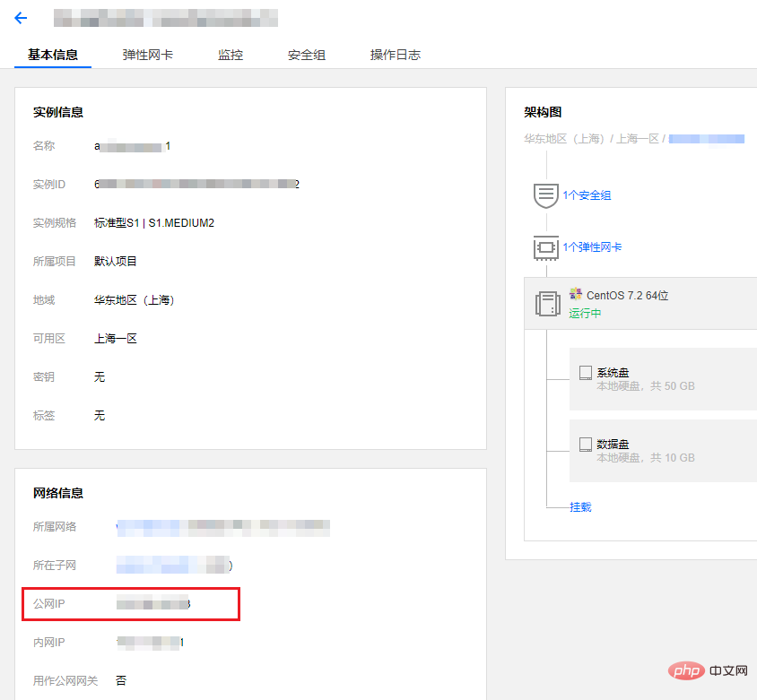Click the 实例信息 heading

click(x=58, y=112)
